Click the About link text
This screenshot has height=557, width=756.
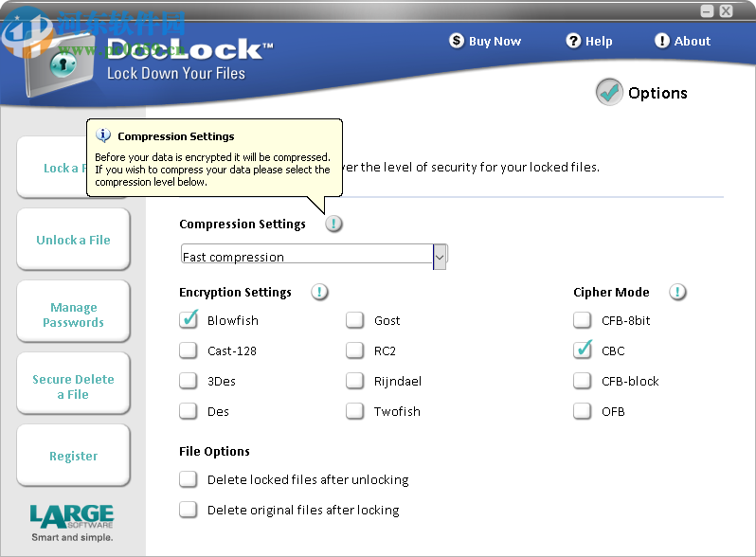[x=693, y=42]
